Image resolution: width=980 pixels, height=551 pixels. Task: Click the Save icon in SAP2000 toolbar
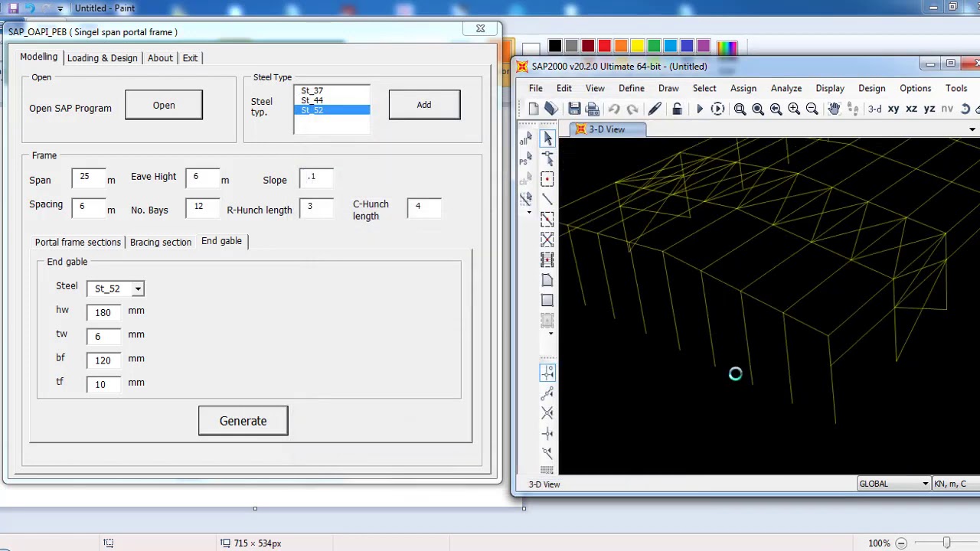[574, 109]
